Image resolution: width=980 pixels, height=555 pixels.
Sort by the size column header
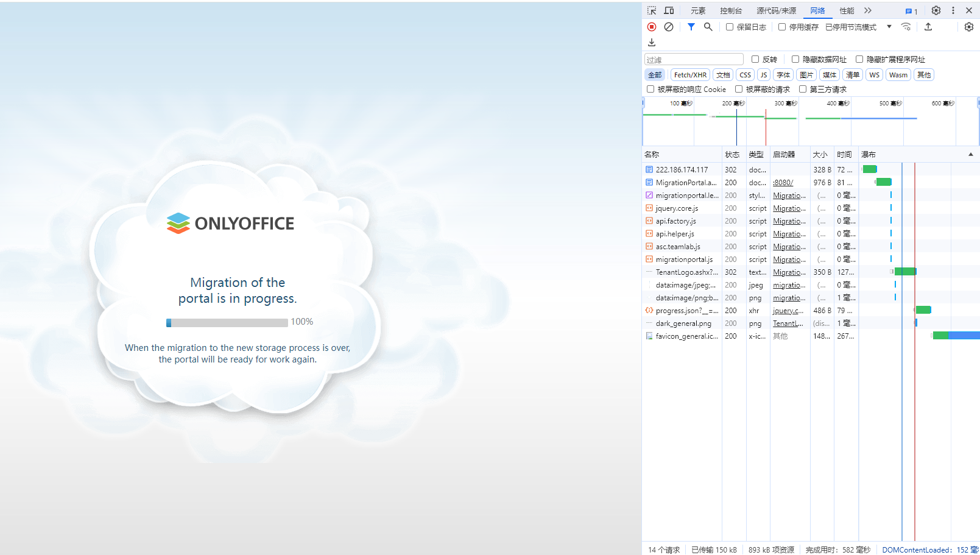click(822, 154)
